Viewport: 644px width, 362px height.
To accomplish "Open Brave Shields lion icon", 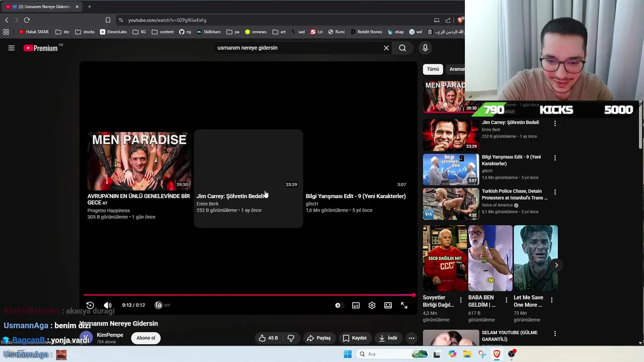I will [460, 20].
